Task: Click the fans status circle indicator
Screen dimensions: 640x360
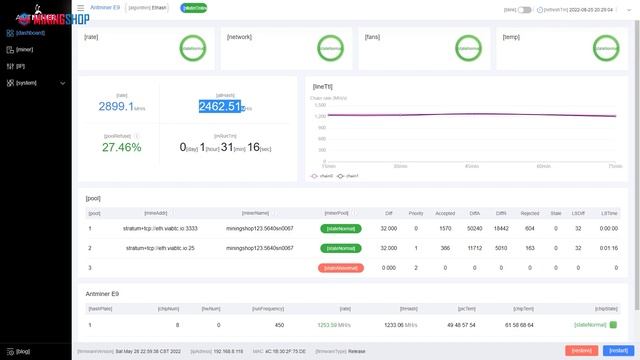Action: tap(468, 48)
